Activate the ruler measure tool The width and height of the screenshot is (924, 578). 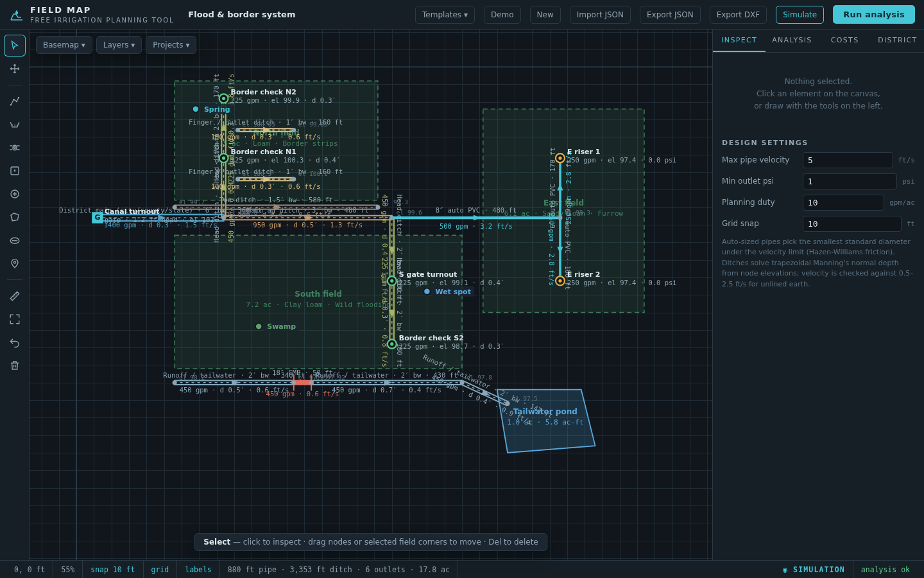15,296
